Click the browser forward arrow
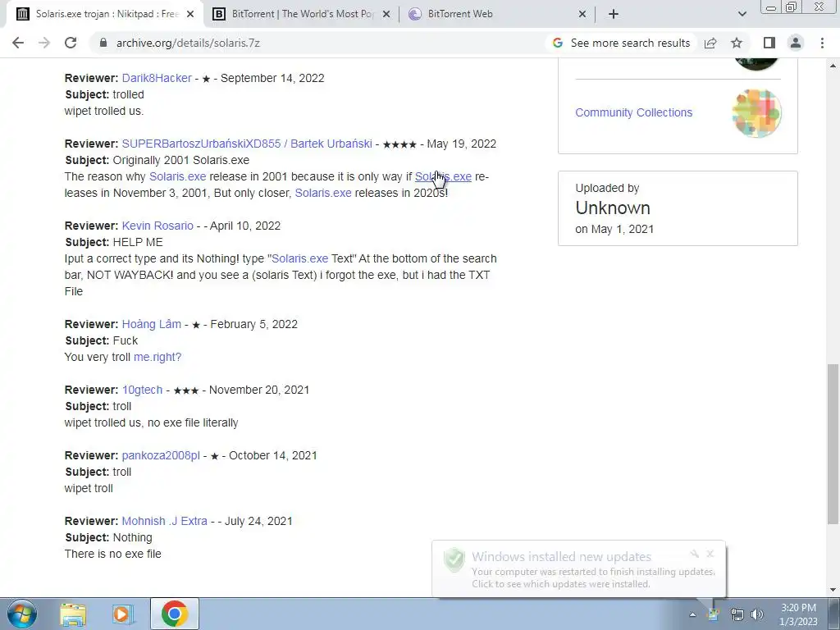This screenshot has height=630, width=840. pos(44,43)
